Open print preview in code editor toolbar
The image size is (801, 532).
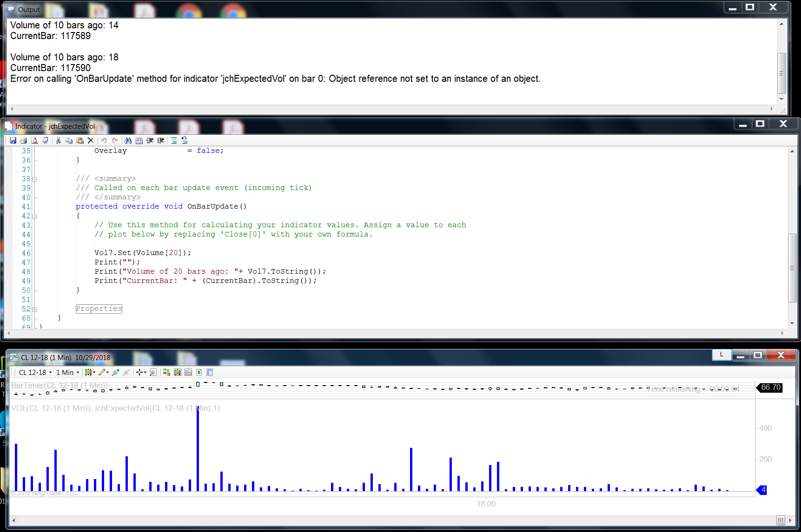[x=34, y=140]
